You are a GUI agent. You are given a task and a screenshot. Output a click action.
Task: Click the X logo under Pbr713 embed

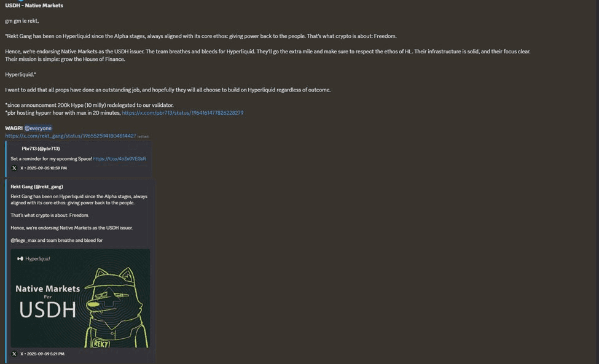coord(14,168)
